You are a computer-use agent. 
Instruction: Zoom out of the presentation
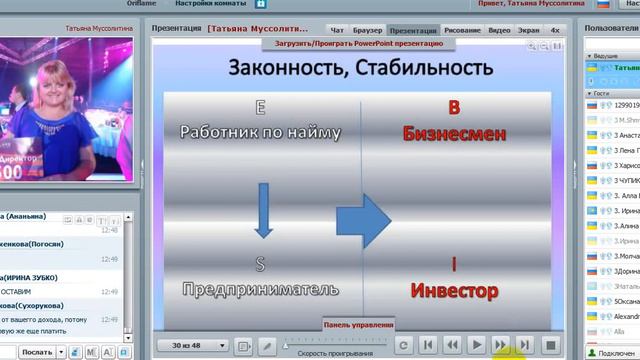click(x=544, y=47)
